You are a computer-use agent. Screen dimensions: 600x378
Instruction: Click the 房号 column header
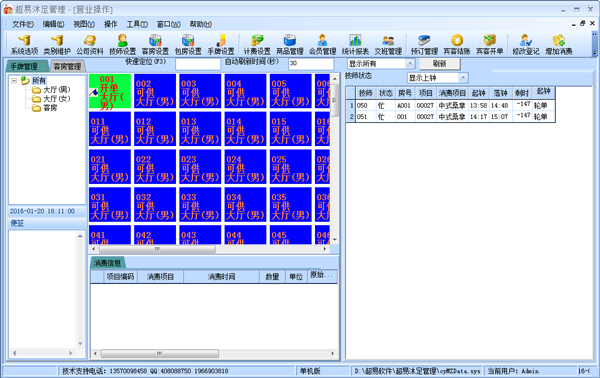pyautogui.click(x=405, y=93)
